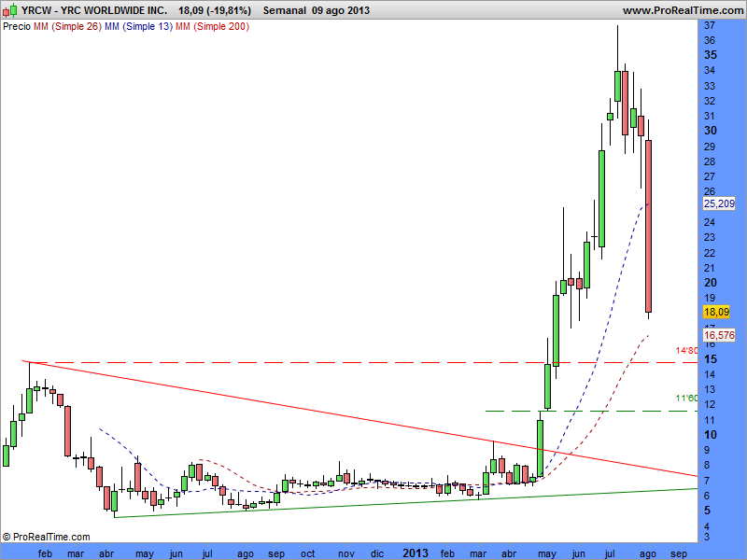Screen dimensions: 747x560
Task: Select the green ascending support trendline
Action: pyautogui.click(x=406, y=503)
